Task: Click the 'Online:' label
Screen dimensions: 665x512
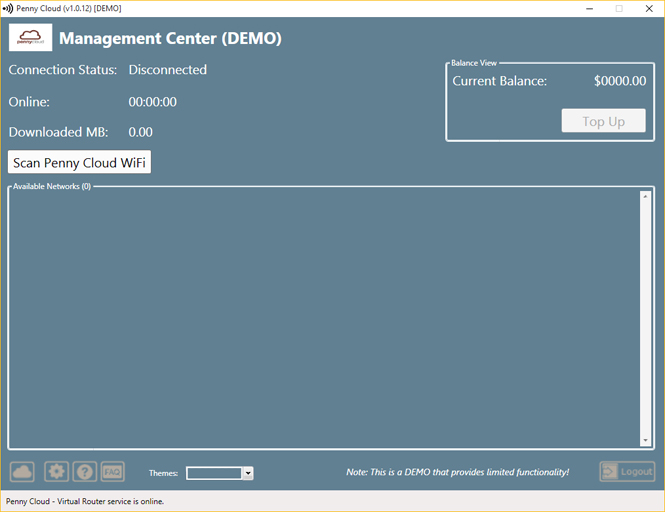Action: click(29, 102)
